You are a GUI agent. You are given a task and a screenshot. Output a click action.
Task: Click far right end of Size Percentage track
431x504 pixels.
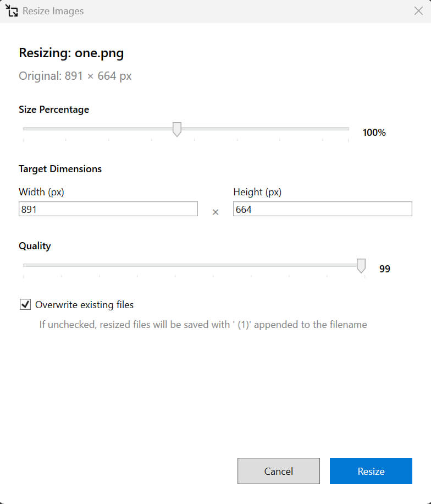[347, 129]
